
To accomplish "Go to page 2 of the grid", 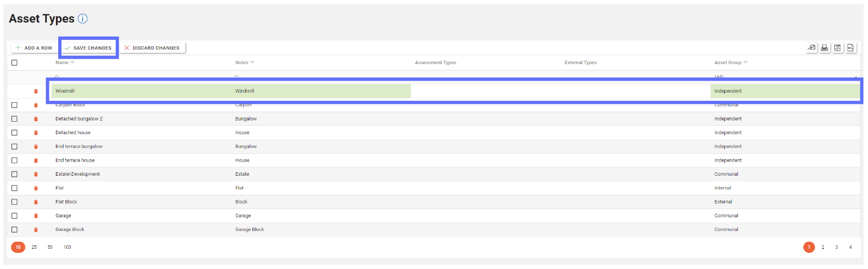I will pos(823,247).
